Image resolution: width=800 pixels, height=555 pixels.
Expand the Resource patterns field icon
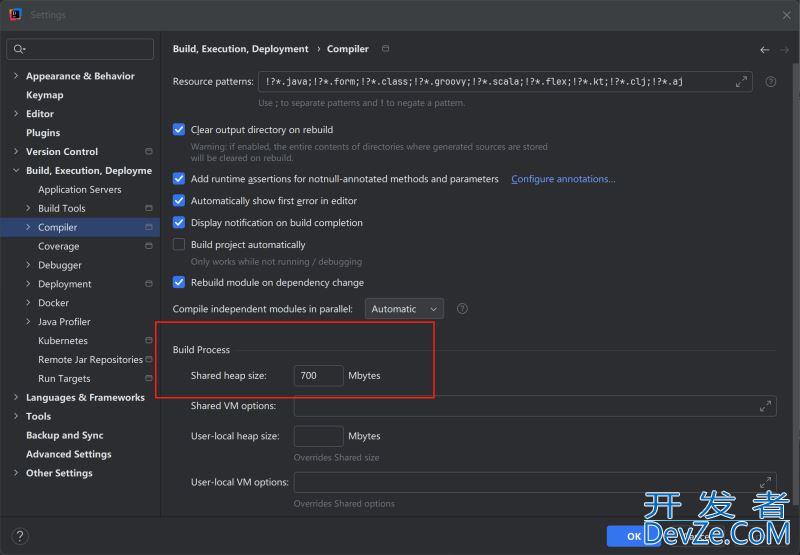[741, 82]
